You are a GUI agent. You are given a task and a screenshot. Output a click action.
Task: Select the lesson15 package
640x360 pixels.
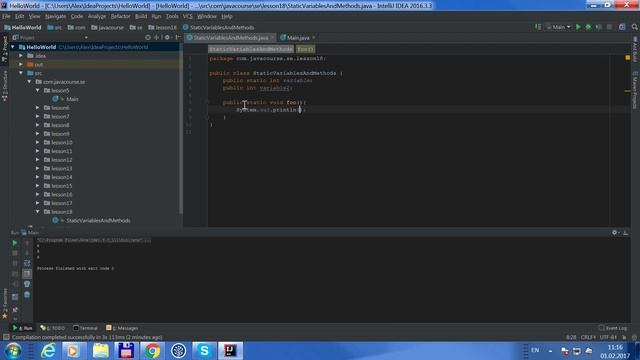62,186
